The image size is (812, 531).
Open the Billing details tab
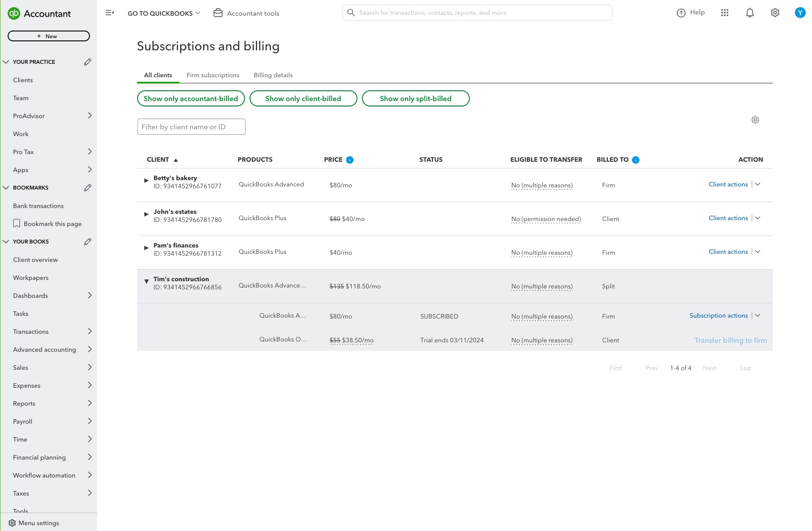tap(273, 75)
